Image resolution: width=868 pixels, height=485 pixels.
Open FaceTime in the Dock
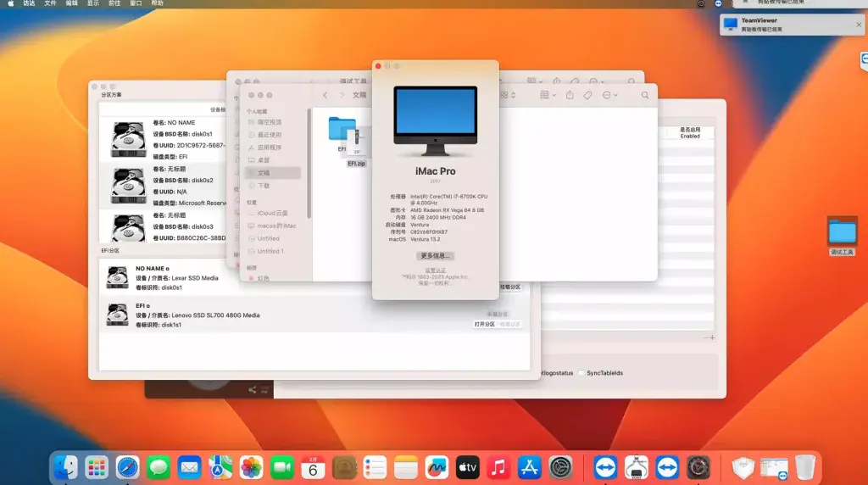tap(281, 468)
